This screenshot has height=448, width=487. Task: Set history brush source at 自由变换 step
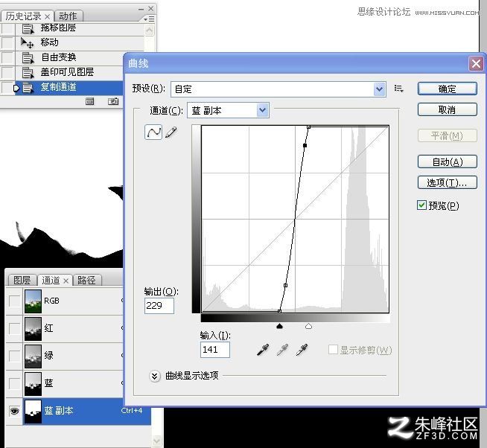pos(7,58)
